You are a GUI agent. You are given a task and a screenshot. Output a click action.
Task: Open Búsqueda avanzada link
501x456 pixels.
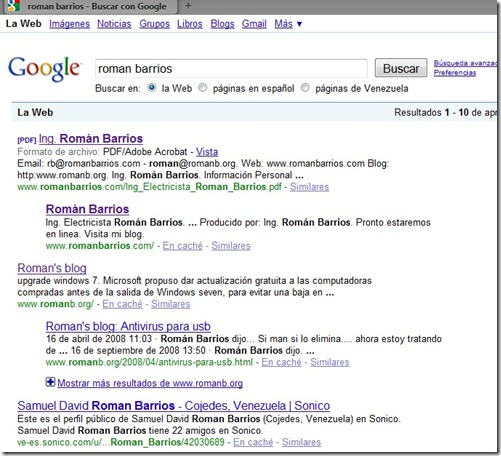[465, 63]
